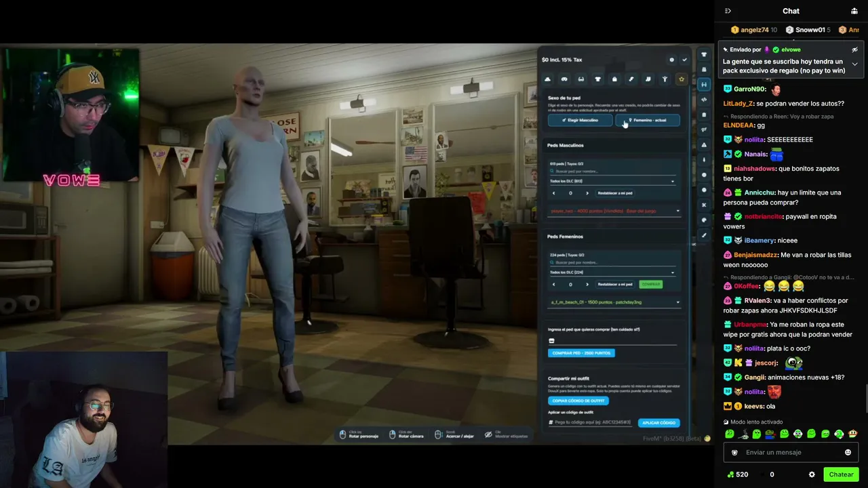Go to next female ped
Viewport: 868px width, 488px height.
pyautogui.click(x=587, y=285)
